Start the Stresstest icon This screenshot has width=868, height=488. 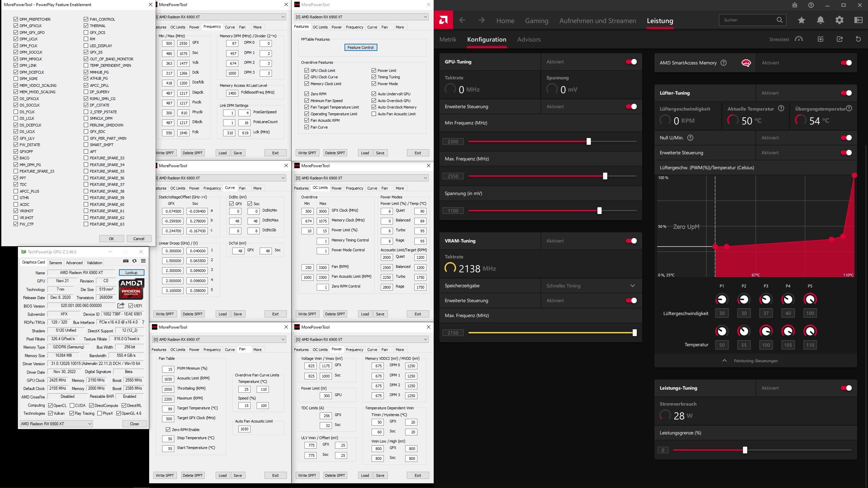[x=799, y=39]
